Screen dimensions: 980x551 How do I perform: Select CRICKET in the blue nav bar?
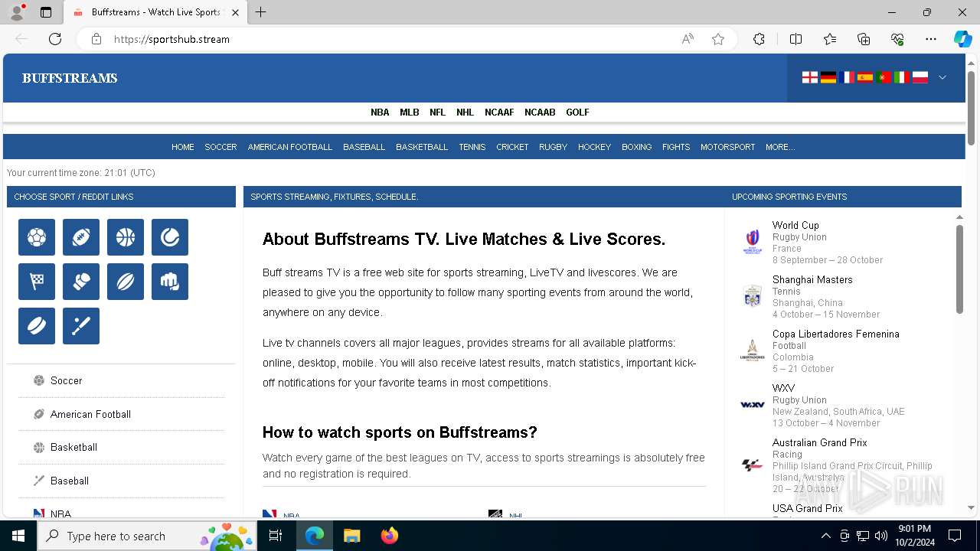coord(512,147)
